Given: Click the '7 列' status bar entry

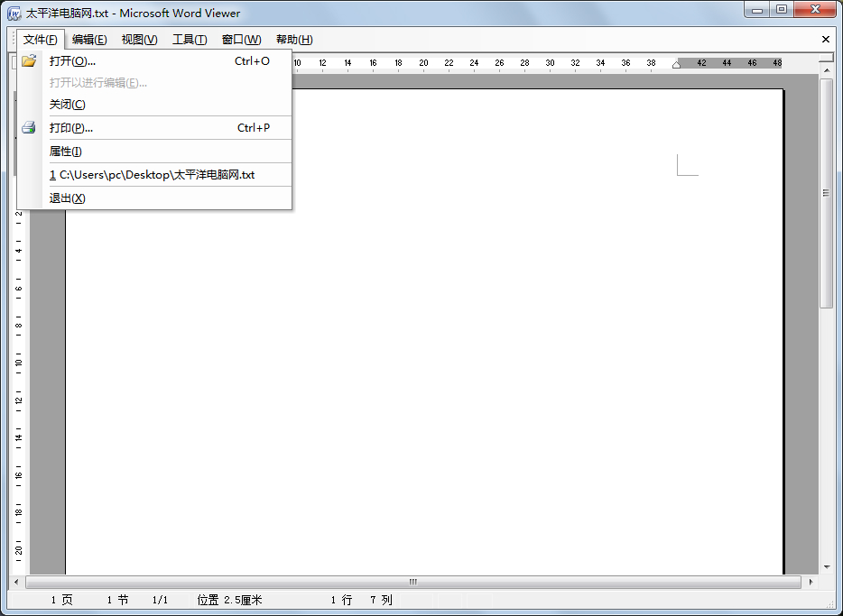Looking at the screenshot, I should [381, 600].
